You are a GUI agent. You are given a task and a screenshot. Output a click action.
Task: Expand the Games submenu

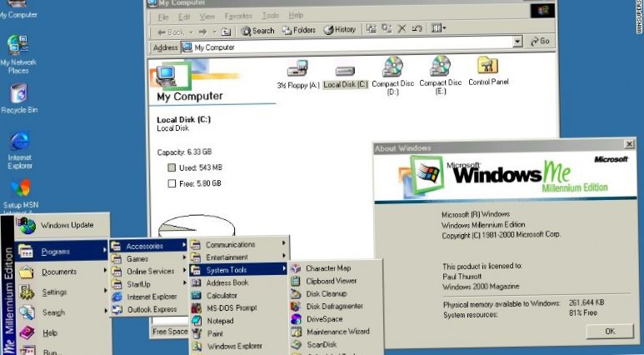(x=148, y=259)
